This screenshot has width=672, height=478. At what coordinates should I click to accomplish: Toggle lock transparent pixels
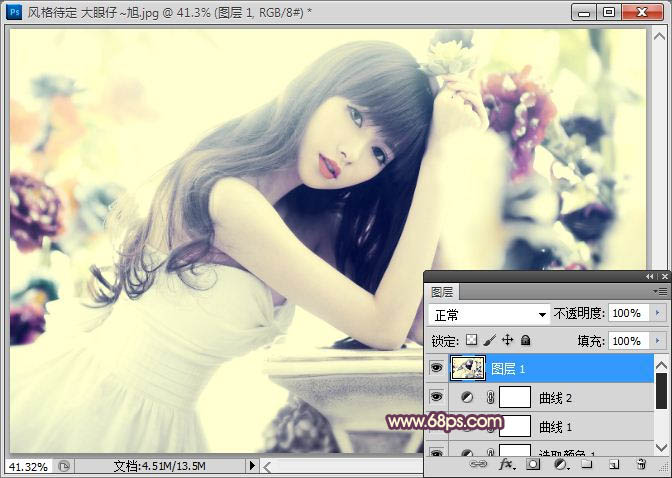pos(473,341)
